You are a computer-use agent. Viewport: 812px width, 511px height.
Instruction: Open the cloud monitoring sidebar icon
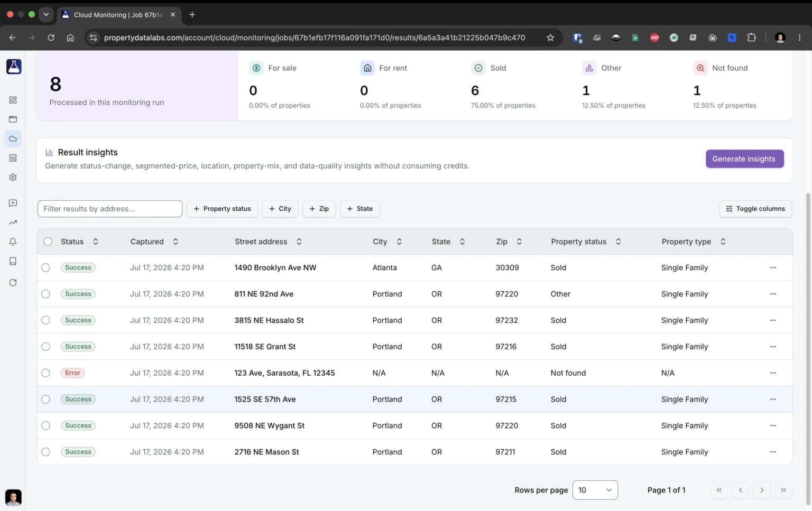pyautogui.click(x=13, y=139)
